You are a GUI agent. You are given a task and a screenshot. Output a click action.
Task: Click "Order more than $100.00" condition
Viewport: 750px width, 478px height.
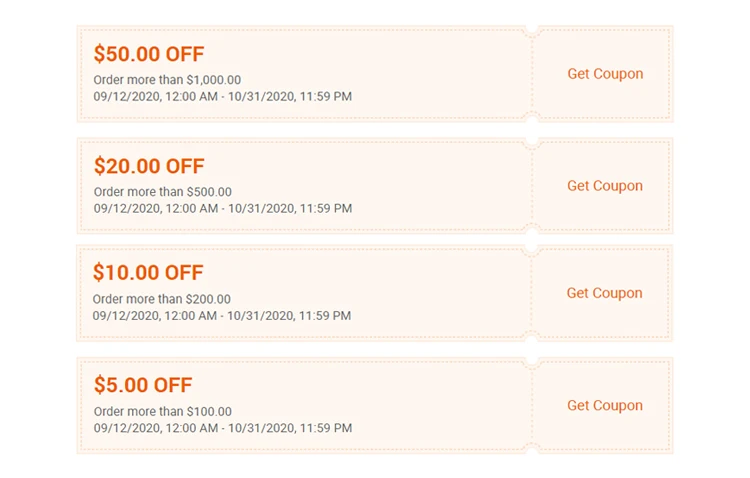point(163,411)
